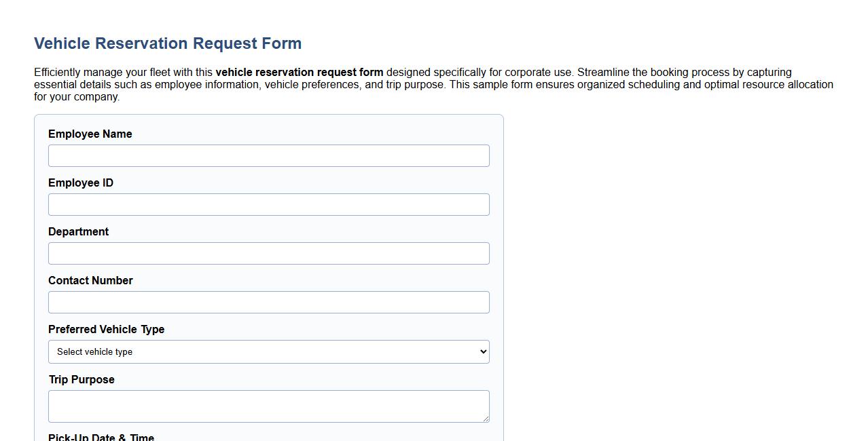Click the Preferred Vehicle Type label

tap(106, 329)
